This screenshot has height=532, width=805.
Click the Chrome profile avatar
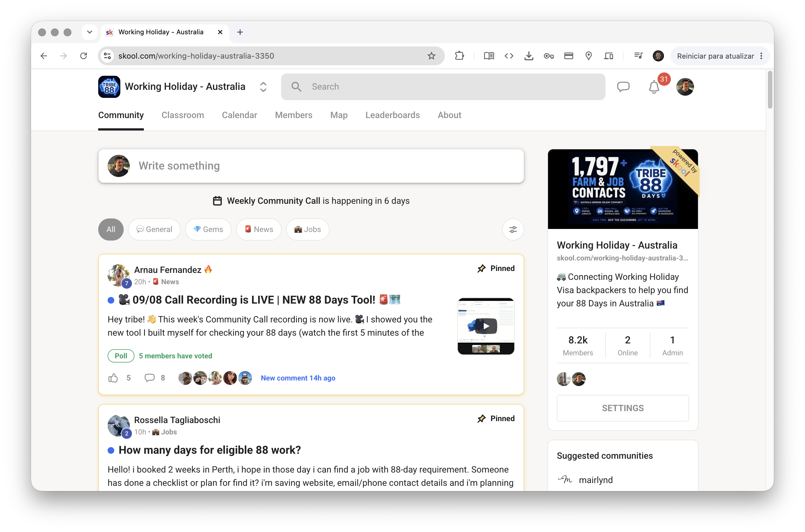[x=658, y=56]
